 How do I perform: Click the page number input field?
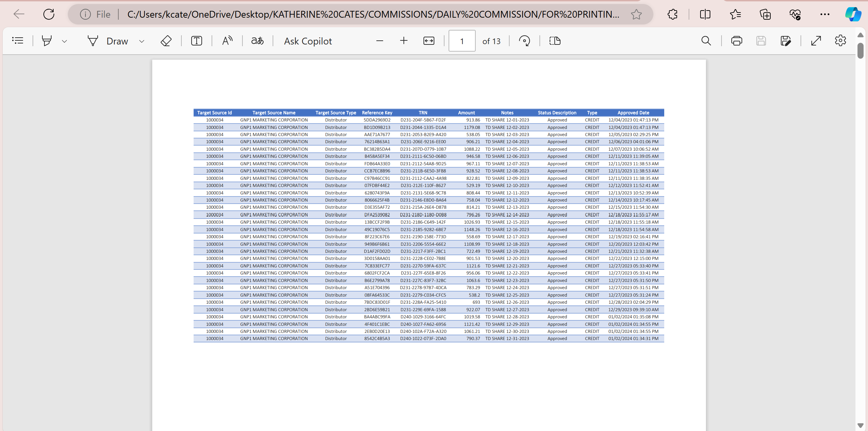[462, 41]
